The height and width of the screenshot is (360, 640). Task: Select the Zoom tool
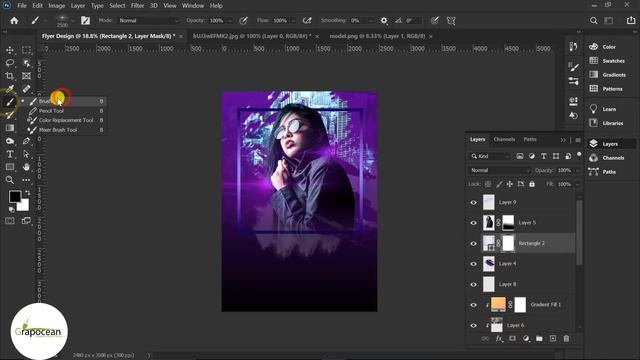point(10,180)
